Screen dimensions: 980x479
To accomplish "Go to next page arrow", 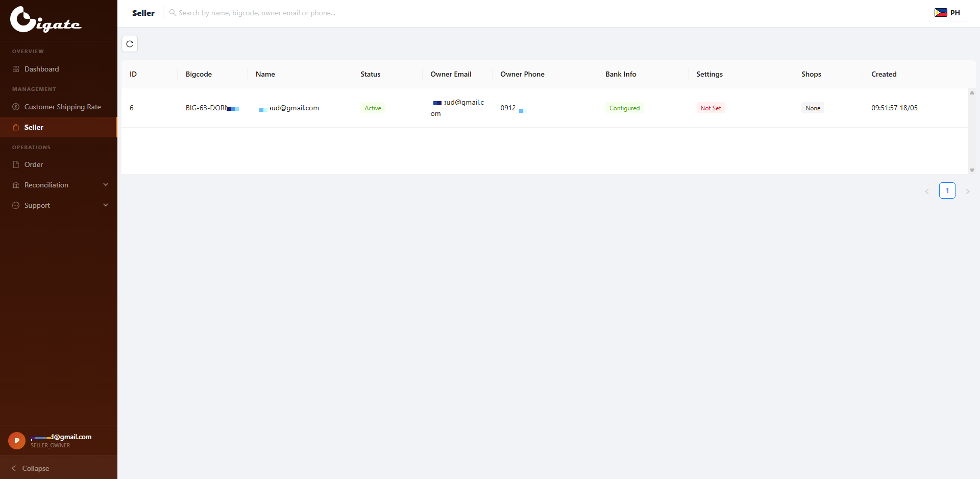I will [x=968, y=191].
